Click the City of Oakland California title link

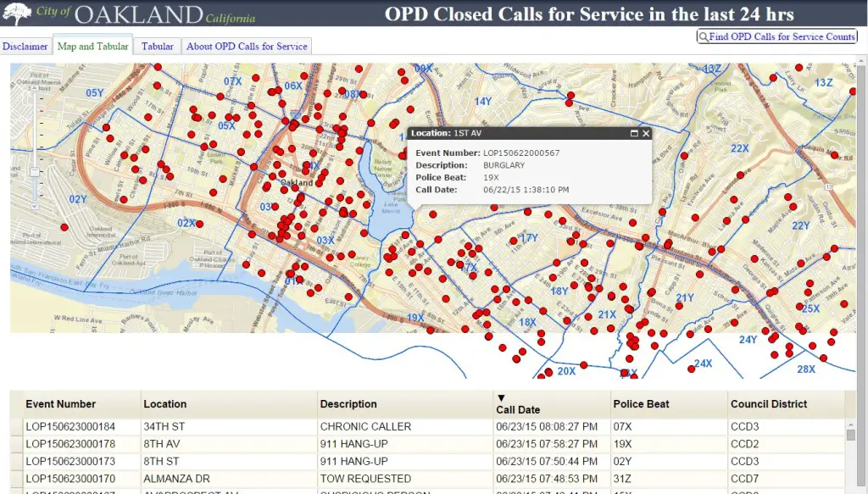146,14
